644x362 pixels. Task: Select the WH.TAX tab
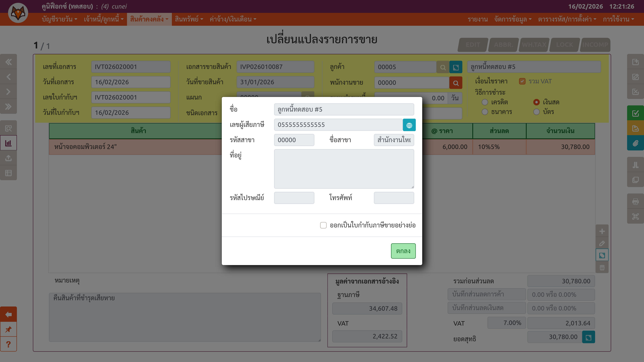534,45
